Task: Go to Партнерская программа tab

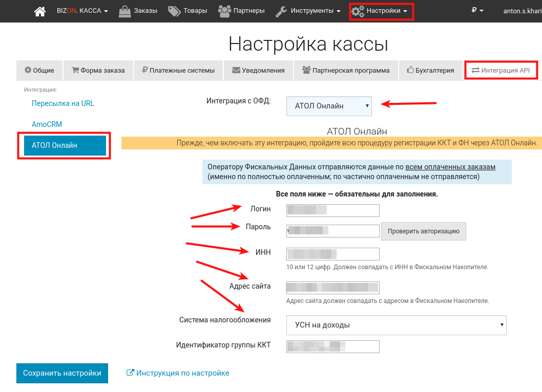Action: point(346,71)
